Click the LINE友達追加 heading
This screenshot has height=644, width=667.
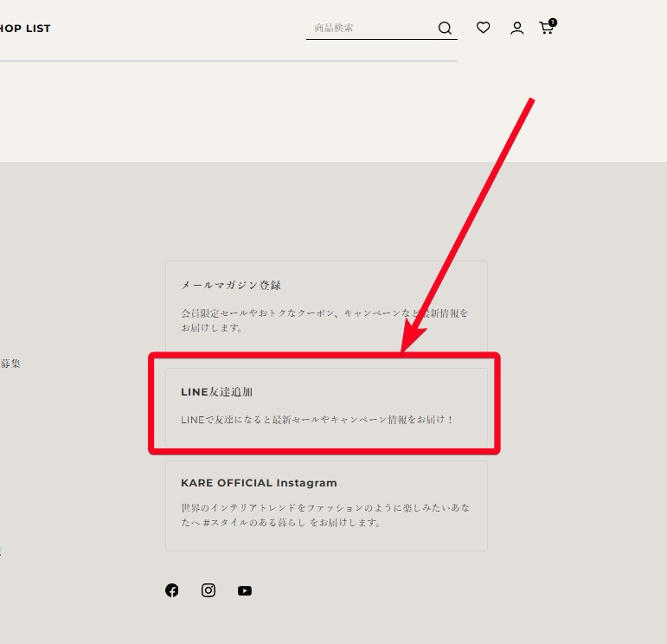coord(216,392)
